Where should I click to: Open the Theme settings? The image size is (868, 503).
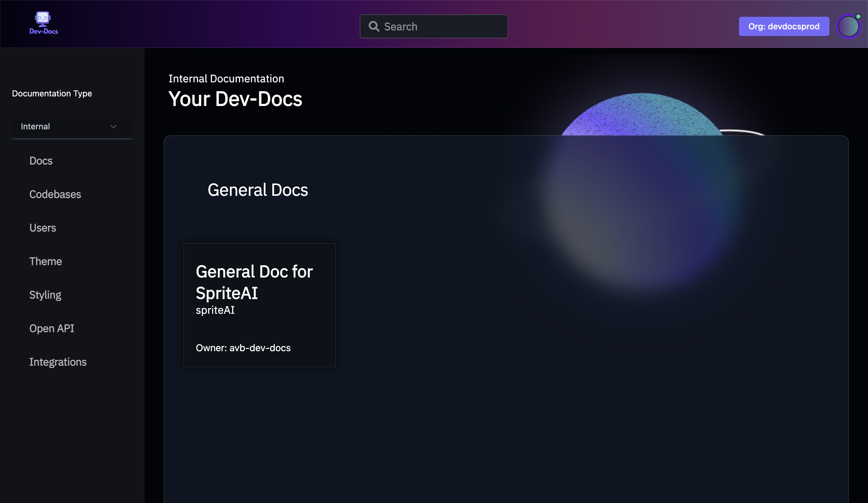tap(45, 261)
